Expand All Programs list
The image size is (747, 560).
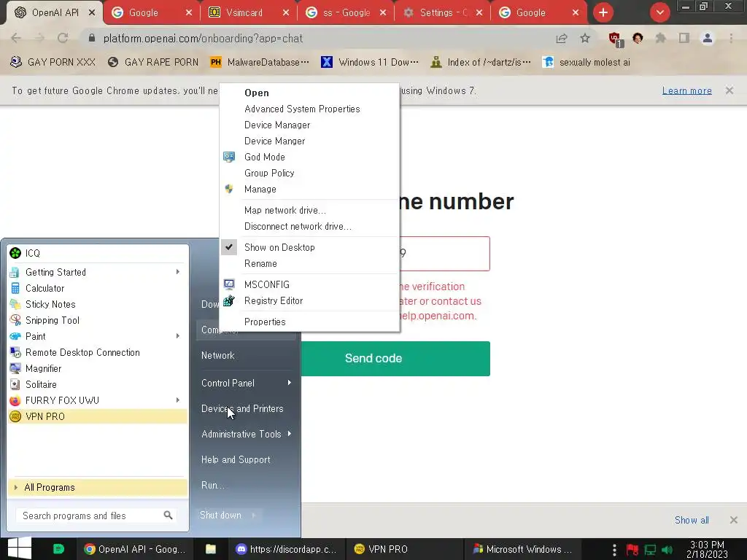98,487
